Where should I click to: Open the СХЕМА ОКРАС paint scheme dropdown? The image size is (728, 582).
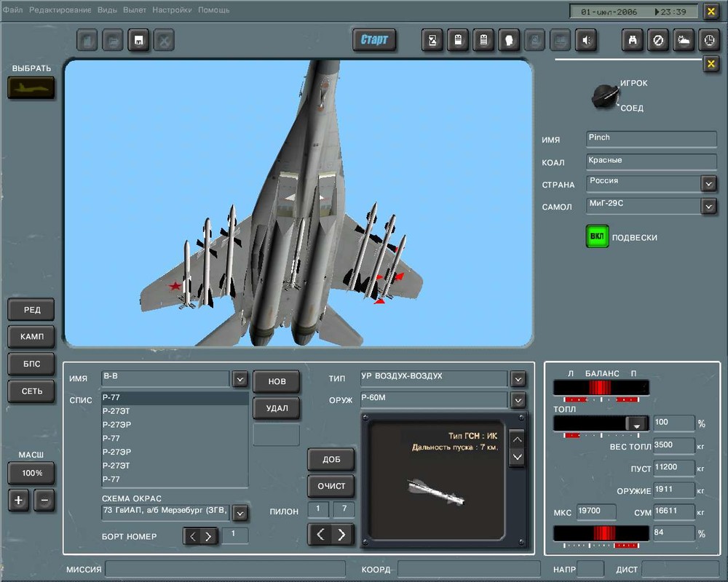(x=240, y=512)
